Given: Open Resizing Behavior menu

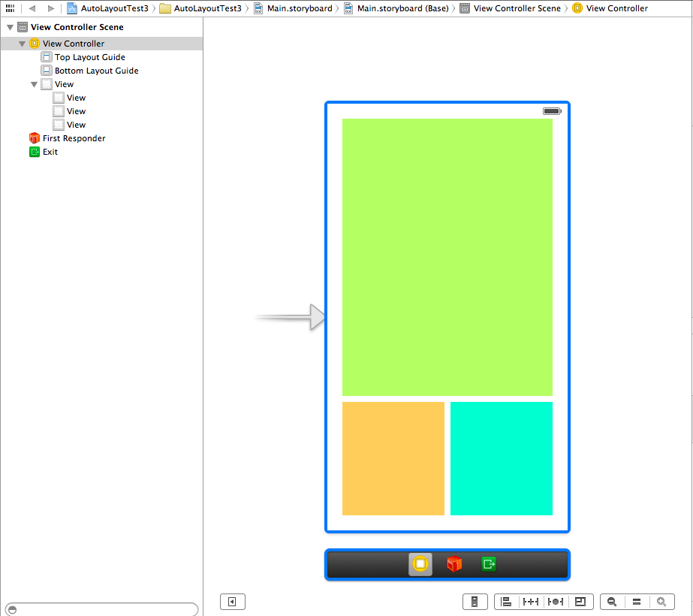Looking at the screenshot, I should (x=580, y=602).
